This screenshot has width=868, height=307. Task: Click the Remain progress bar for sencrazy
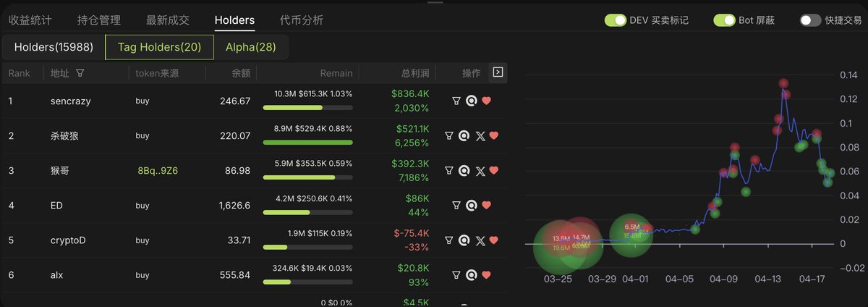[307, 108]
